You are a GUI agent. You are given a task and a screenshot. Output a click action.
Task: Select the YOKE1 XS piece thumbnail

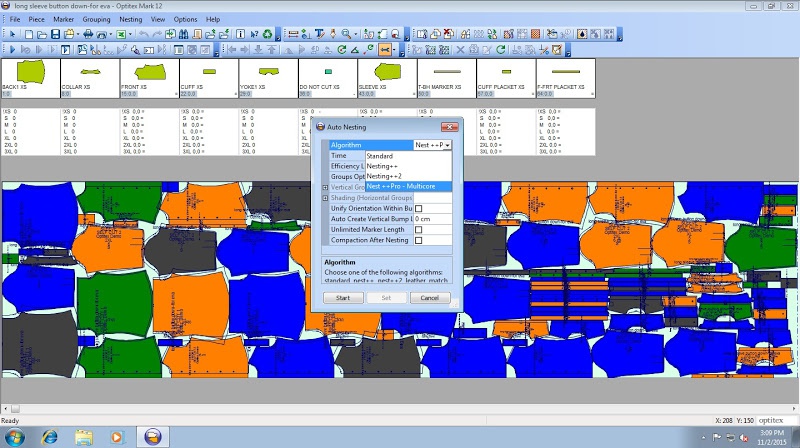coord(268,78)
